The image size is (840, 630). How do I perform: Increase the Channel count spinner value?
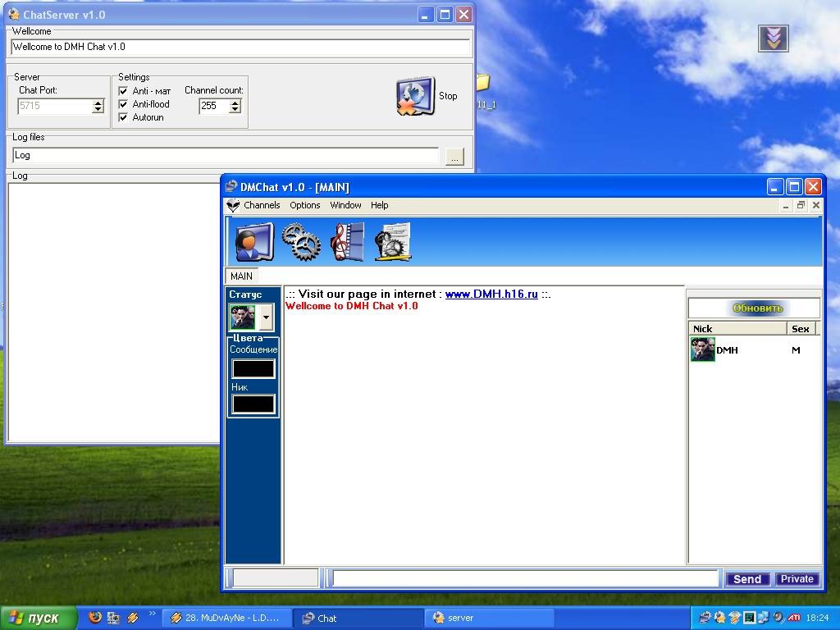[235, 103]
